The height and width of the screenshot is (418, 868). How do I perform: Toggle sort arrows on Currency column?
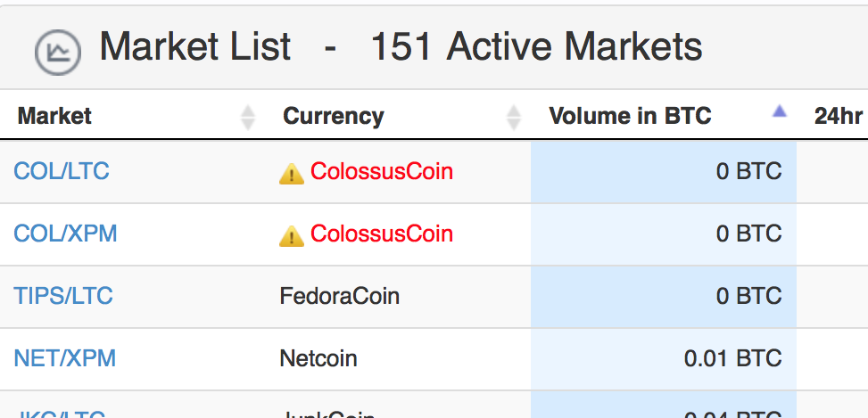(x=514, y=118)
